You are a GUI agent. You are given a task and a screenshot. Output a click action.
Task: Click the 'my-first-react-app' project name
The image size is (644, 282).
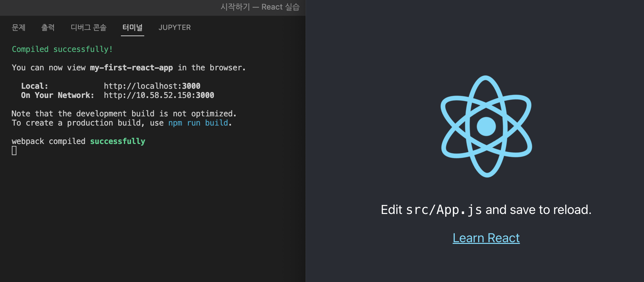131,68
